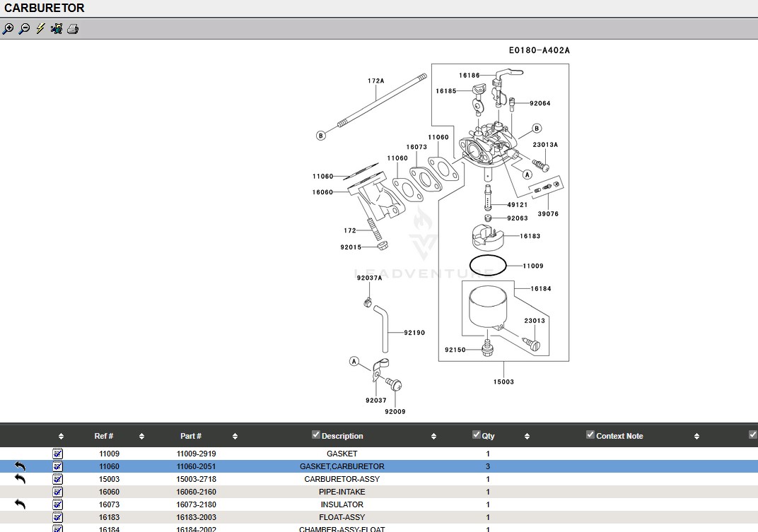This screenshot has width=758, height=532.
Task: Click the fit-to-view toolbar icon
Action: (57, 29)
